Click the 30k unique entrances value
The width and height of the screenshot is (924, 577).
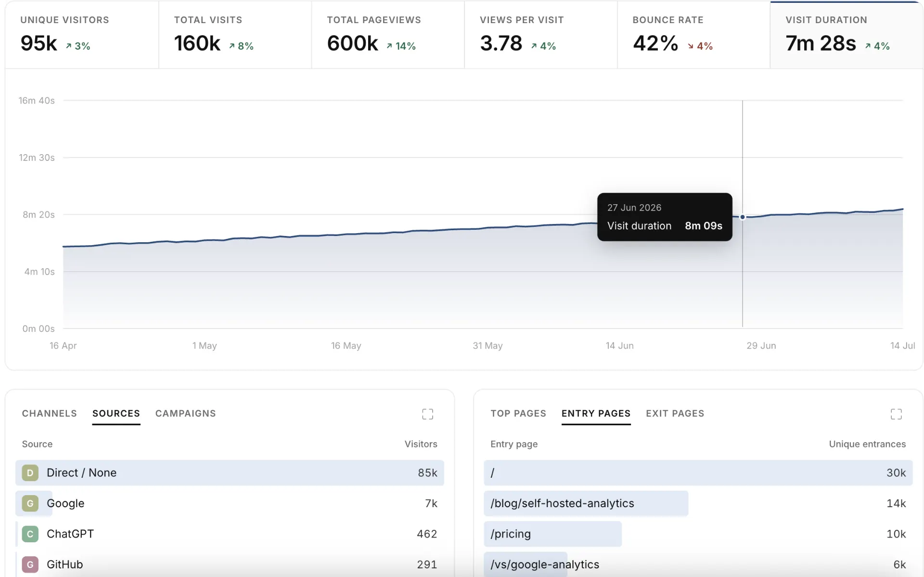[x=896, y=472]
